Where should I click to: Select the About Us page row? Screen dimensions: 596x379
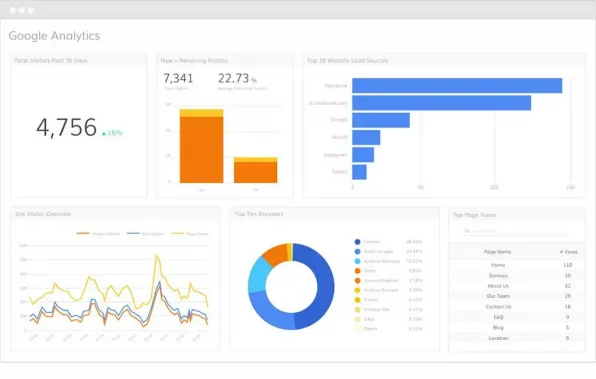click(x=517, y=286)
